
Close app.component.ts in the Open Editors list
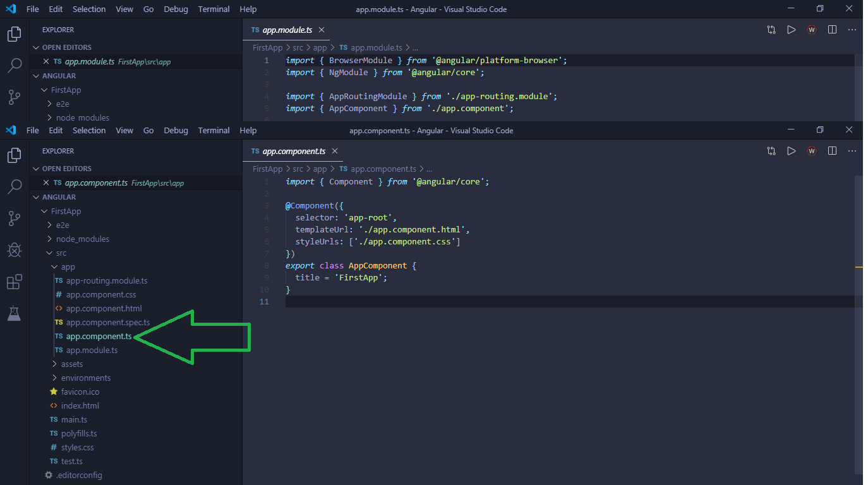pyautogui.click(x=45, y=183)
